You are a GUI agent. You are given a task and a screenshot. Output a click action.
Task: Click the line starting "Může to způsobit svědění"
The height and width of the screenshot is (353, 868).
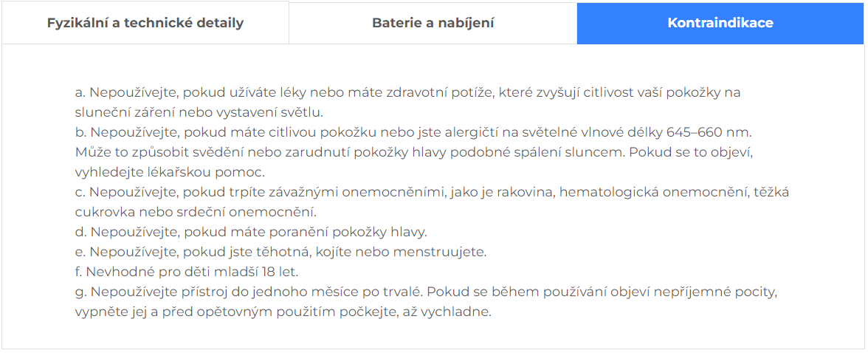[413, 153]
